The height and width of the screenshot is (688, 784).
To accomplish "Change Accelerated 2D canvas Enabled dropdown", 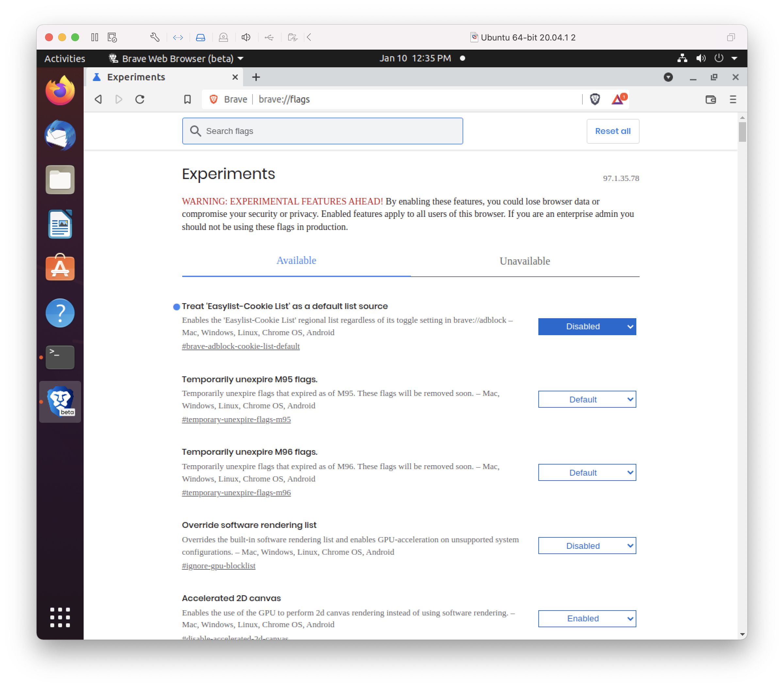I will click(x=587, y=618).
